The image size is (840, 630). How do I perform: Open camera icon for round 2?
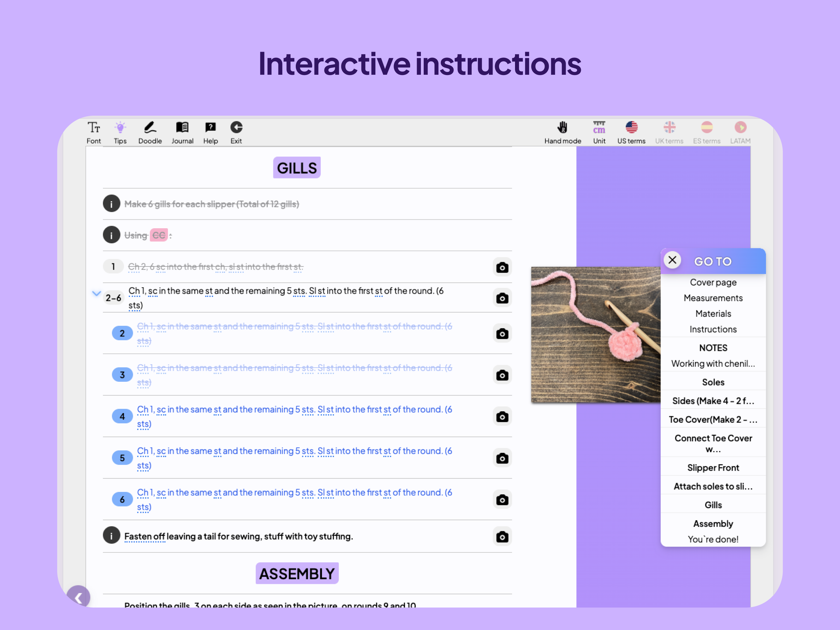[x=502, y=334]
